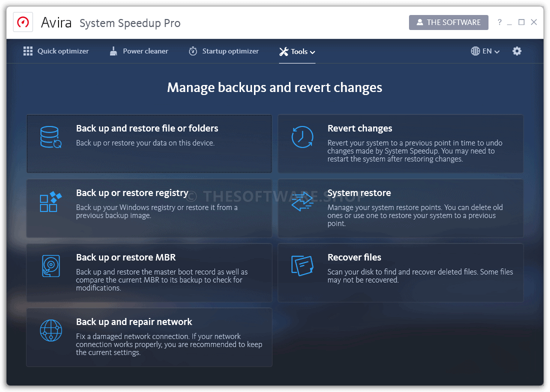
Task: Click 'Manage your system restore points' description
Action: pos(415,215)
